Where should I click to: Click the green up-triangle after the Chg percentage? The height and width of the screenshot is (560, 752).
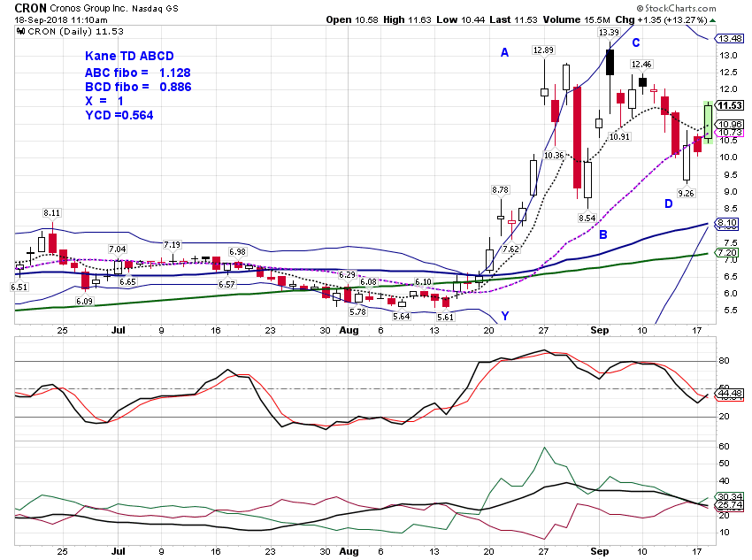pos(713,20)
